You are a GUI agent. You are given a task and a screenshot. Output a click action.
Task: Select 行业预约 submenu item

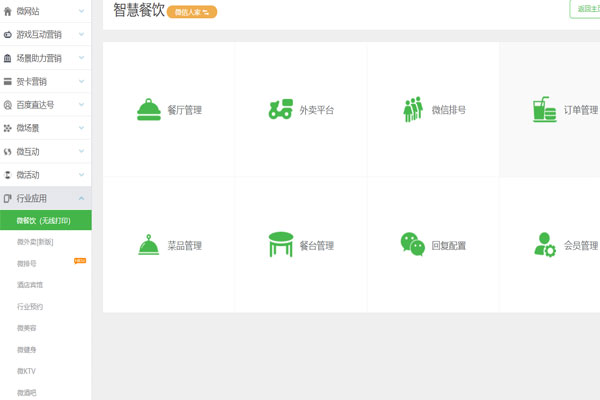click(x=30, y=307)
